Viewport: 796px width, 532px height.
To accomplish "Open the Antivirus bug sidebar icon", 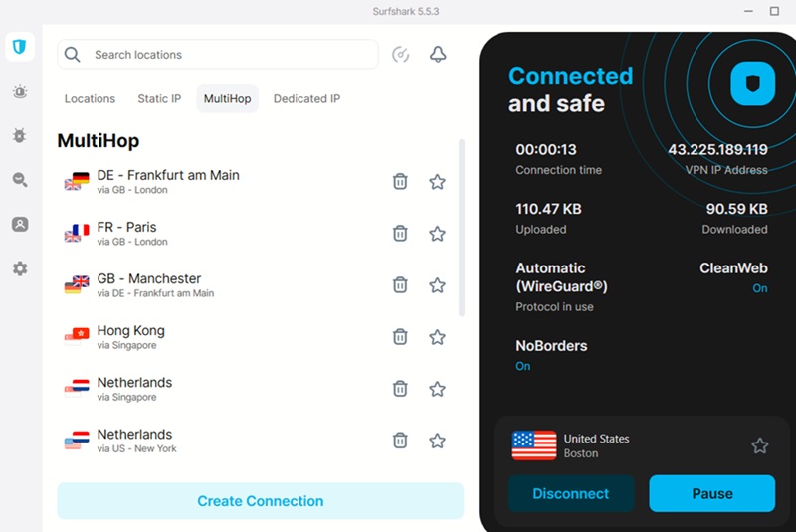I will 20,135.
